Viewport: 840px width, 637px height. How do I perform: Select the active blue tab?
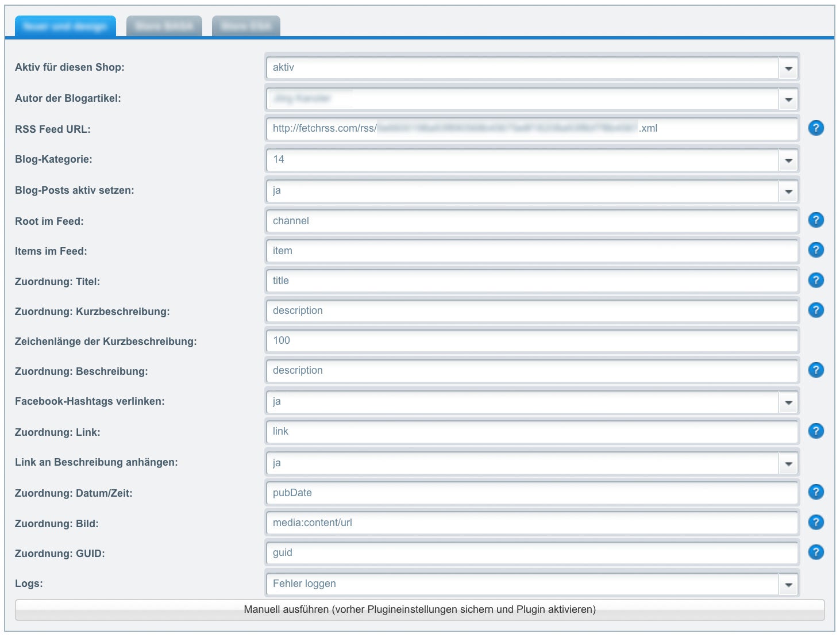pos(65,26)
